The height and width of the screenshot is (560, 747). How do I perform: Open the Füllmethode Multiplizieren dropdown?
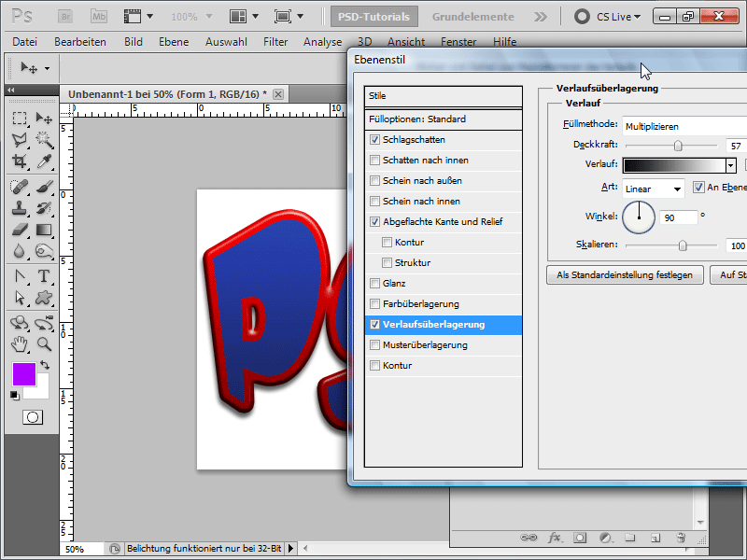(x=684, y=126)
